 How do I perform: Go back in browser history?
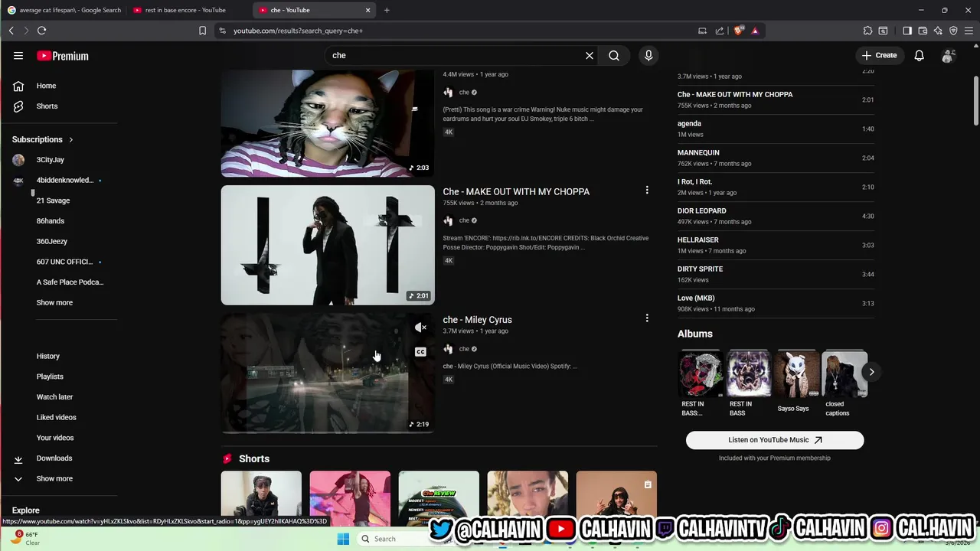coord(11,31)
